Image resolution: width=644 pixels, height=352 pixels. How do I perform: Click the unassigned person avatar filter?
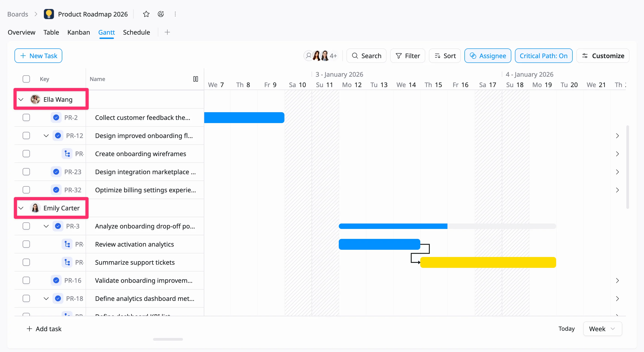pyautogui.click(x=308, y=56)
